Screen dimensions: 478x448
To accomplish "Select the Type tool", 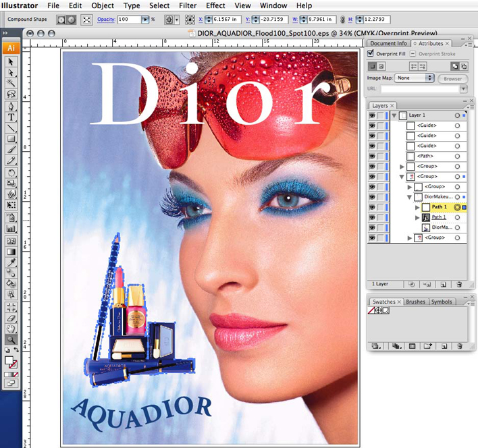I will pos(11,117).
